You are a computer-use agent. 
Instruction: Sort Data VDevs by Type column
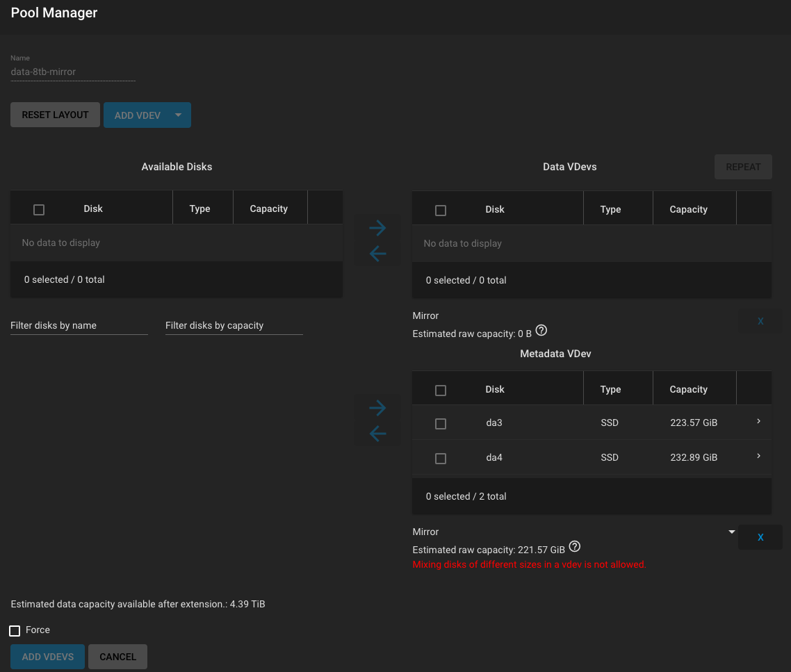(x=610, y=209)
